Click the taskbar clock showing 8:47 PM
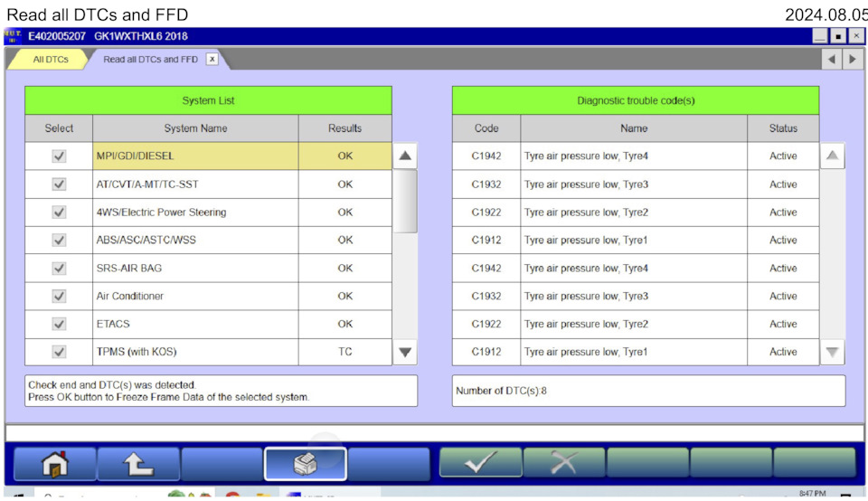This screenshot has width=868, height=501. coord(812,493)
